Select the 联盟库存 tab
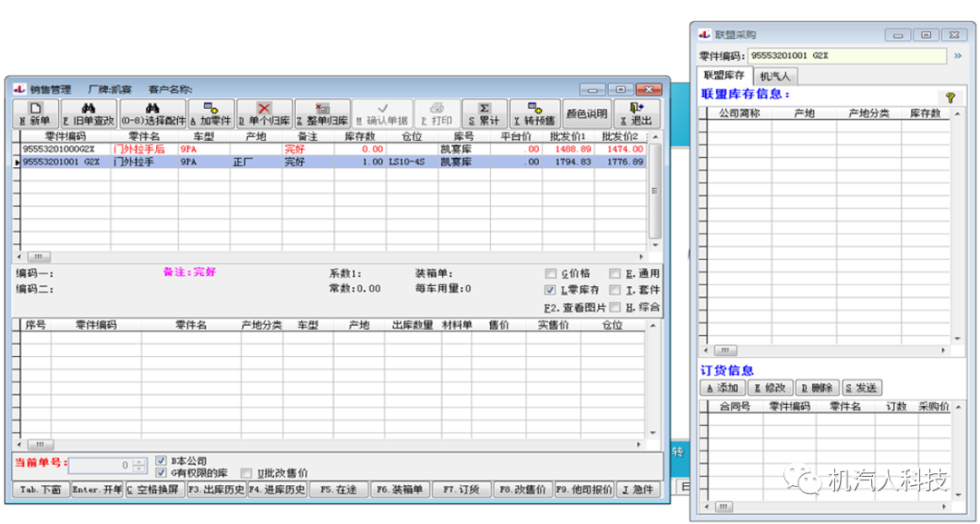980x524 pixels. (x=724, y=76)
